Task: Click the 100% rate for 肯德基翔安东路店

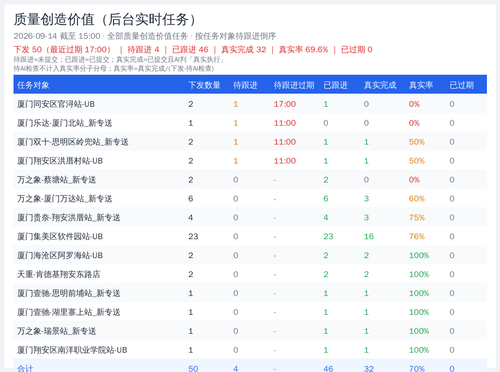Action: click(x=419, y=274)
